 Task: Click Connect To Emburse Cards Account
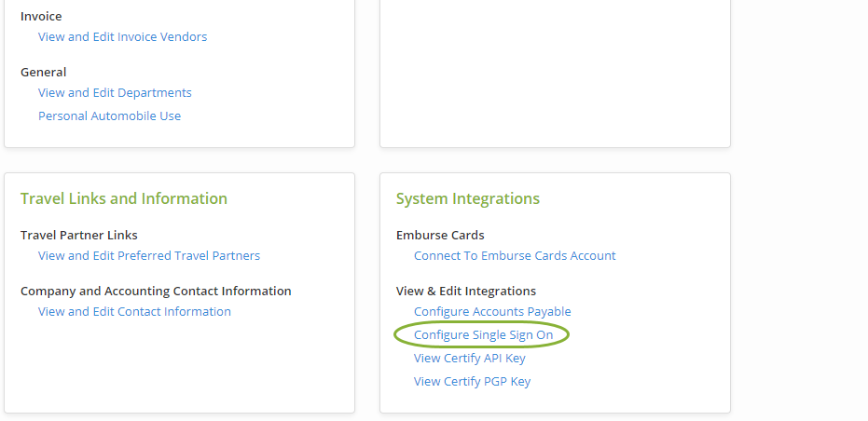coord(515,256)
